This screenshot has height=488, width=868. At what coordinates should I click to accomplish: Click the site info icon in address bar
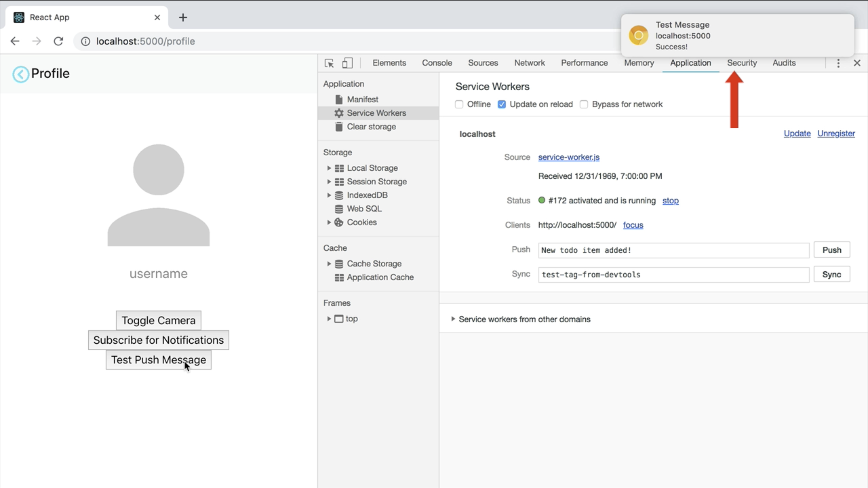(86, 41)
